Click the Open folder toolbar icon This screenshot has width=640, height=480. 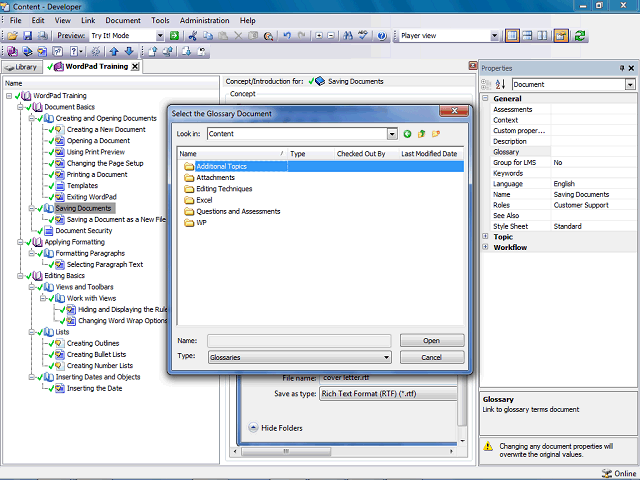tap(12, 36)
